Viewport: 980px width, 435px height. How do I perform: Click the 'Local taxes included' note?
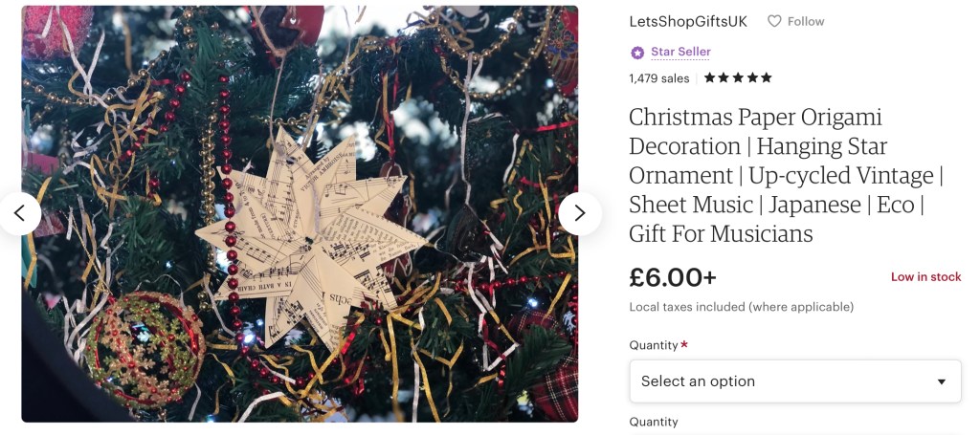point(742,307)
